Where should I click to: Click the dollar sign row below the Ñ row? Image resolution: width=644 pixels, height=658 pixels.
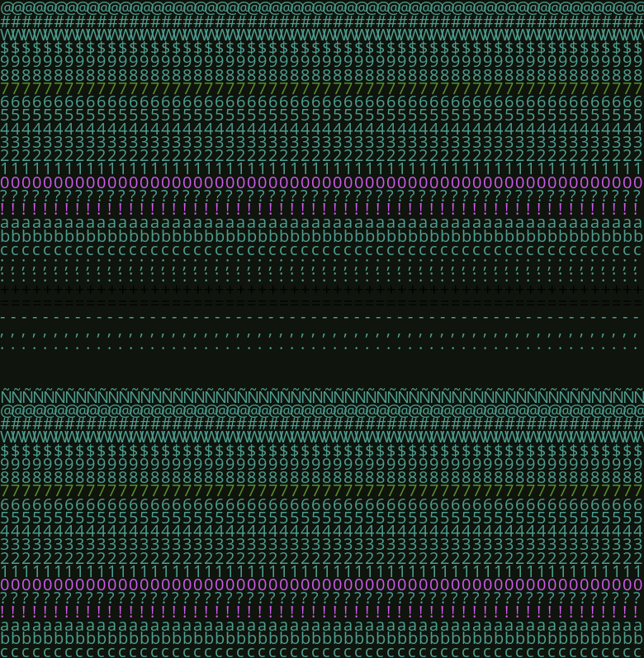pos(322,451)
